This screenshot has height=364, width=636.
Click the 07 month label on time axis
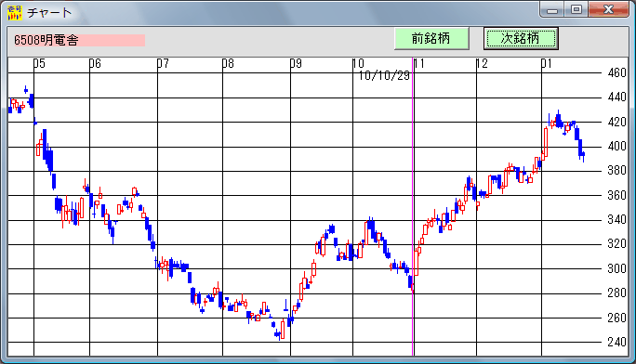click(x=163, y=63)
